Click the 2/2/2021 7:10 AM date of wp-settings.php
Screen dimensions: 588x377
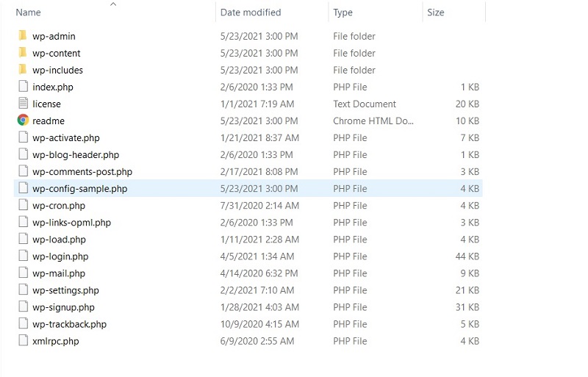(x=257, y=290)
